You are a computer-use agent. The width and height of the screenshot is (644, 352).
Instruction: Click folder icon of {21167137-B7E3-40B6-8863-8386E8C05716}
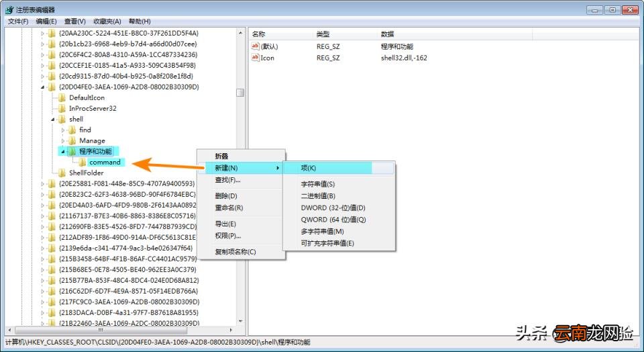coord(52,216)
